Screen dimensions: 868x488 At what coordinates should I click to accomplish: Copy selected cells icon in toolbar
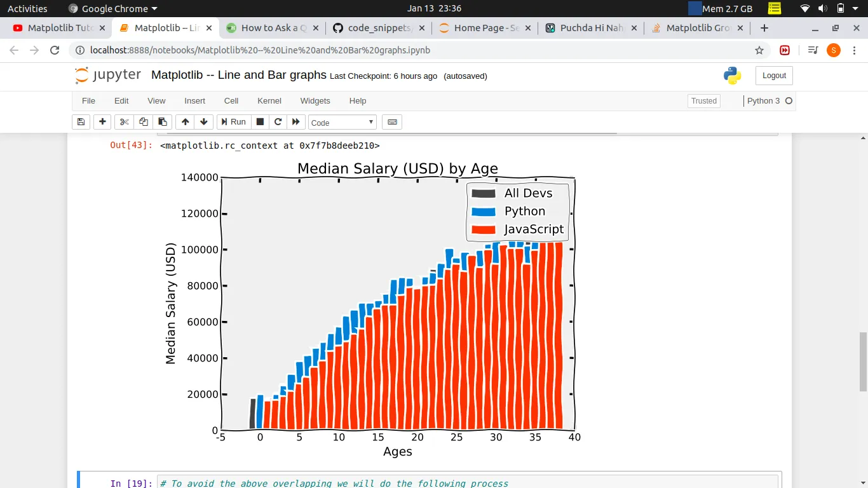tap(144, 122)
